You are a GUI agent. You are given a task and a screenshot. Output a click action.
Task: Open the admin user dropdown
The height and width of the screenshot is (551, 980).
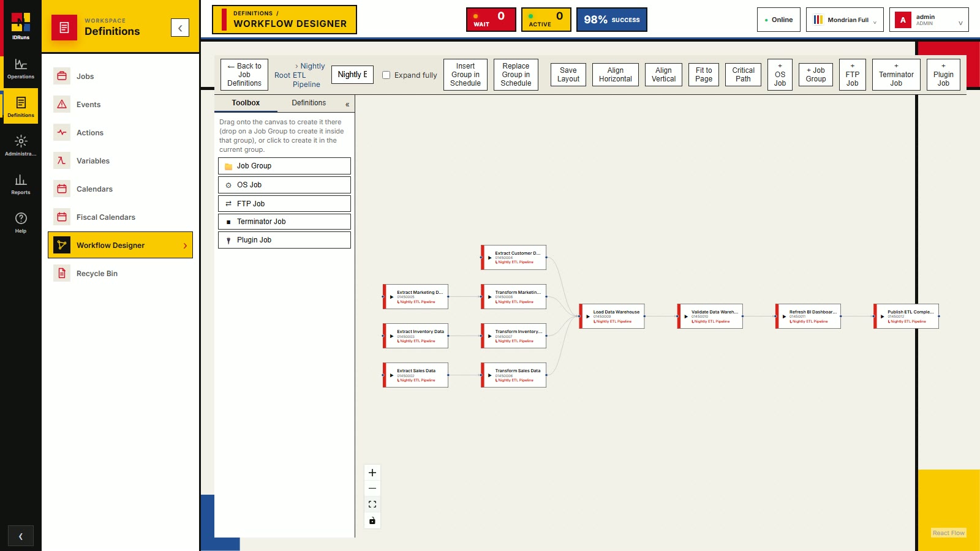tap(929, 20)
